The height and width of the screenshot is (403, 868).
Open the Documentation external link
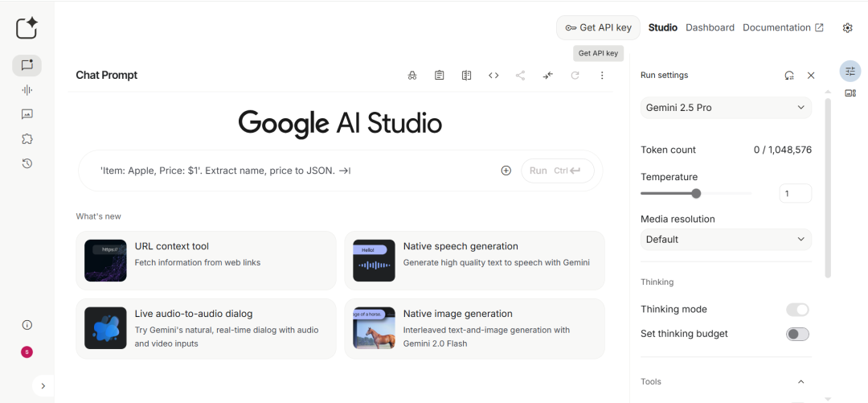tap(784, 27)
